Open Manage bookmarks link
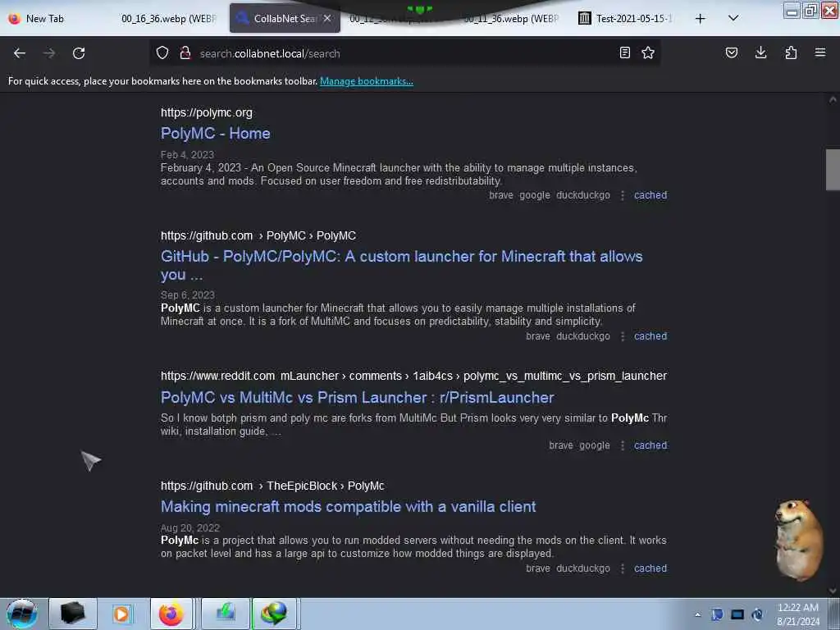840x630 pixels. (x=367, y=81)
